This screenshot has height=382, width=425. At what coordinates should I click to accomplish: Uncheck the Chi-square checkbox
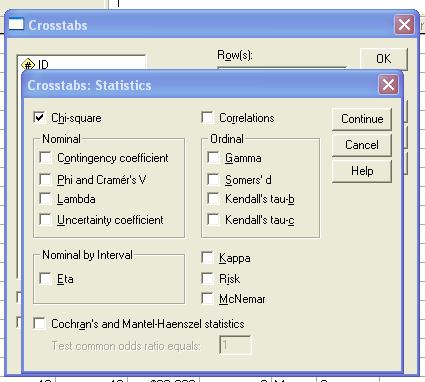coord(39,118)
